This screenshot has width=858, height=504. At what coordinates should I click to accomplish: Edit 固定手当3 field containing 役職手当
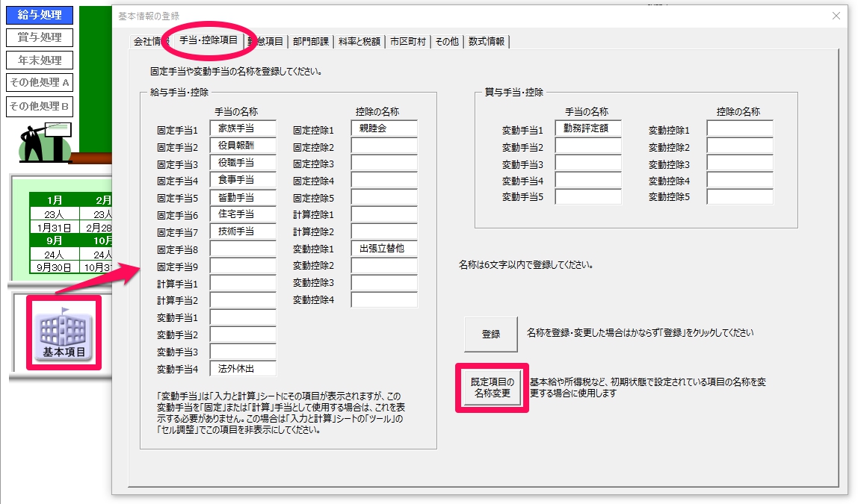(243, 163)
